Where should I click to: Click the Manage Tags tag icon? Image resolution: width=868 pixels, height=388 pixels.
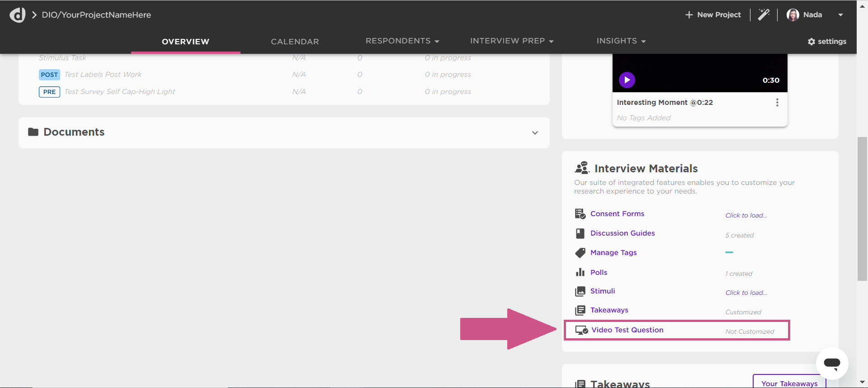tap(580, 253)
